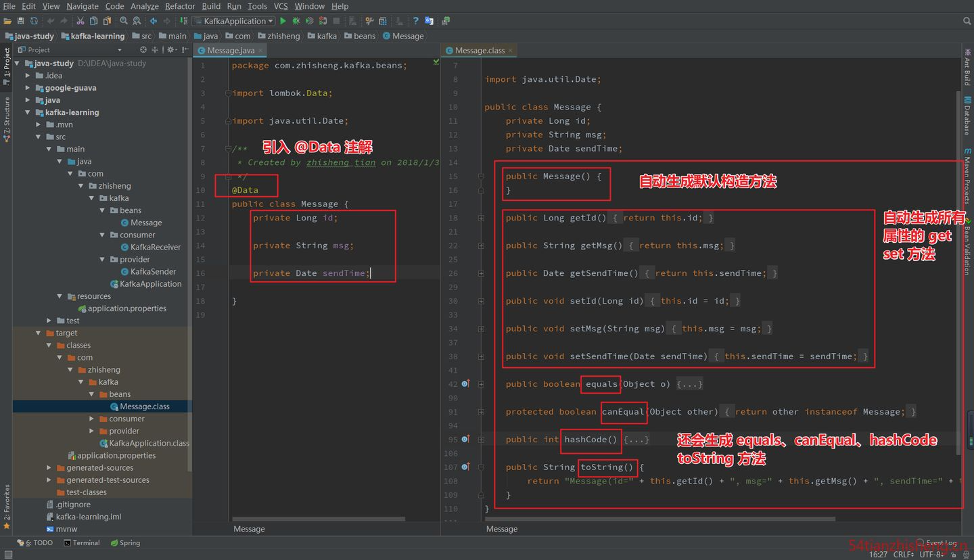Image resolution: width=974 pixels, height=560 pixels.
Task: Toggle fold on the equals method
Action: [x=481, y=383]
